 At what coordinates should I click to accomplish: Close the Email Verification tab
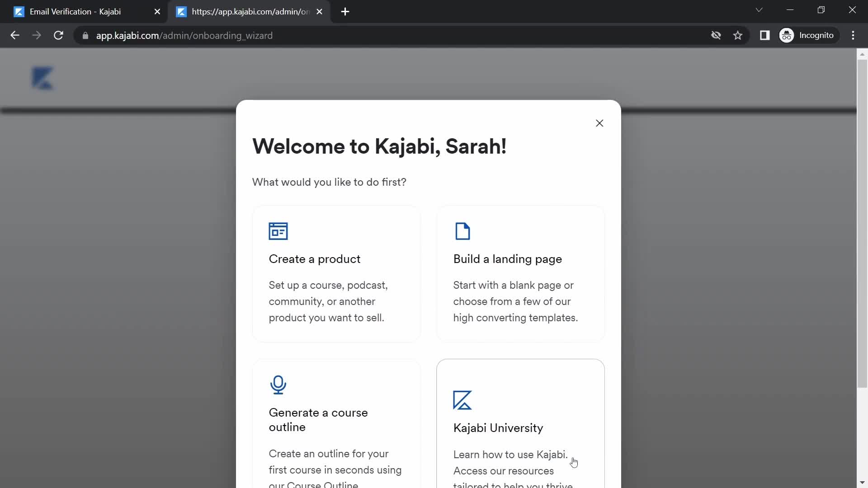coord(157,12)
